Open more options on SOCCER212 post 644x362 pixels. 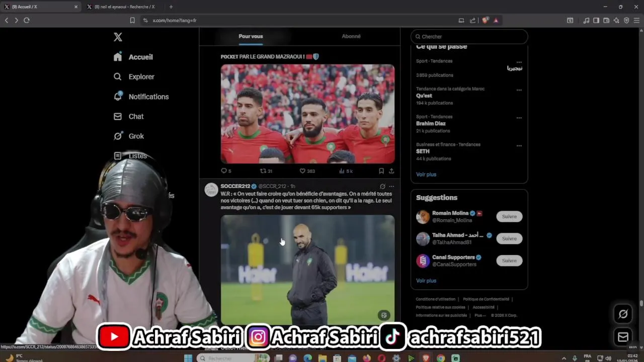tap(391, 186)
